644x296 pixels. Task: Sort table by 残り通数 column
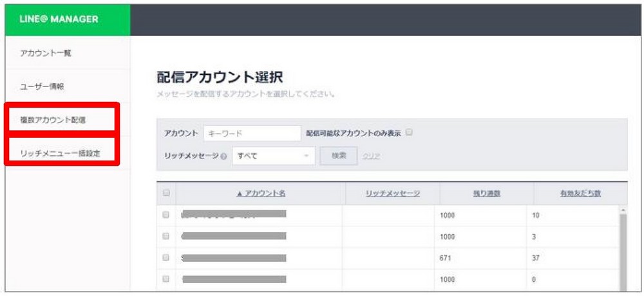coord(487,193)
